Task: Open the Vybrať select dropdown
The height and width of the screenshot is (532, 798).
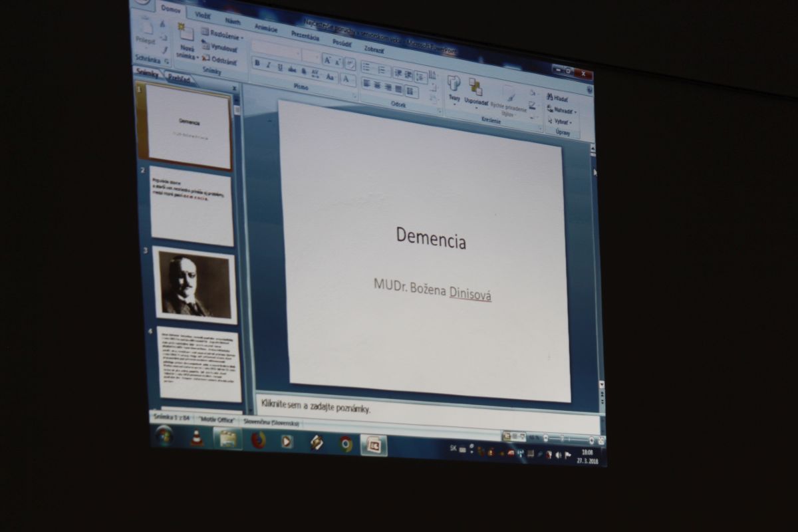Action: 559,122
